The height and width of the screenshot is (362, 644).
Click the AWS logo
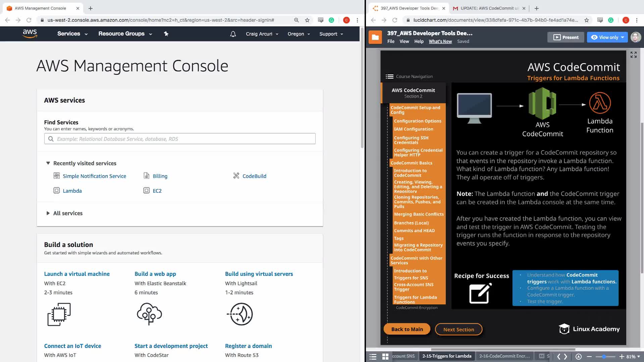(30, 34)
